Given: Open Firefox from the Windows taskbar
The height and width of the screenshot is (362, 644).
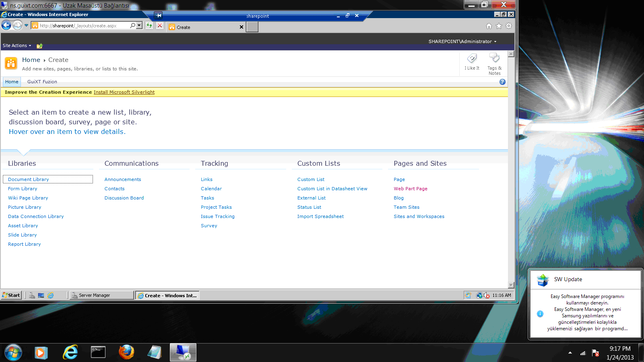Looking at the screenshot, I should point(126,352).
